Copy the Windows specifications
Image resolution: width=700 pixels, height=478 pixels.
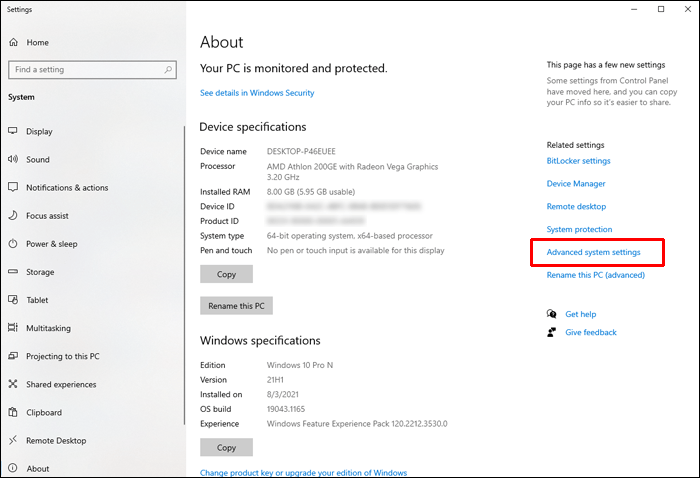tap(226, 448)
